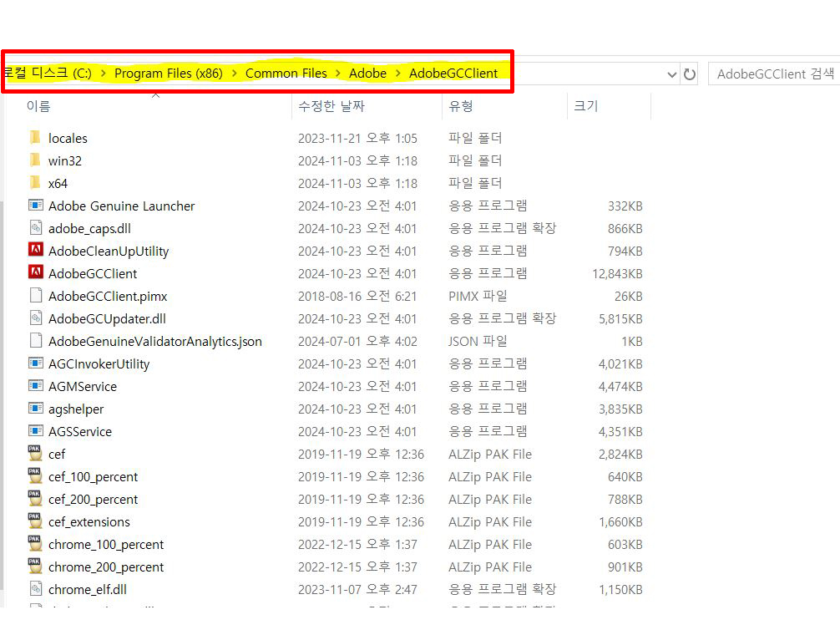Click the adobe_caps.dll file icon
Viewport: 840px width, 625px height.
[35, 228]
